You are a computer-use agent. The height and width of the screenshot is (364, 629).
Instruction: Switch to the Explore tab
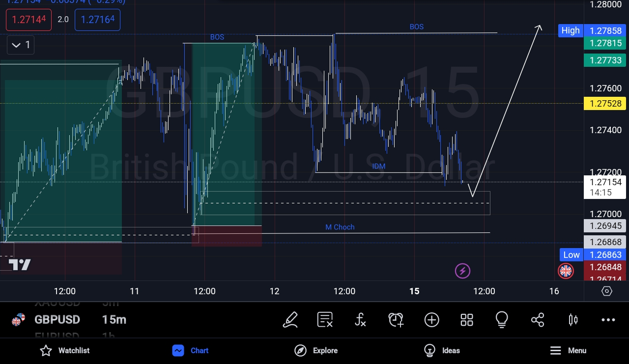316,350
